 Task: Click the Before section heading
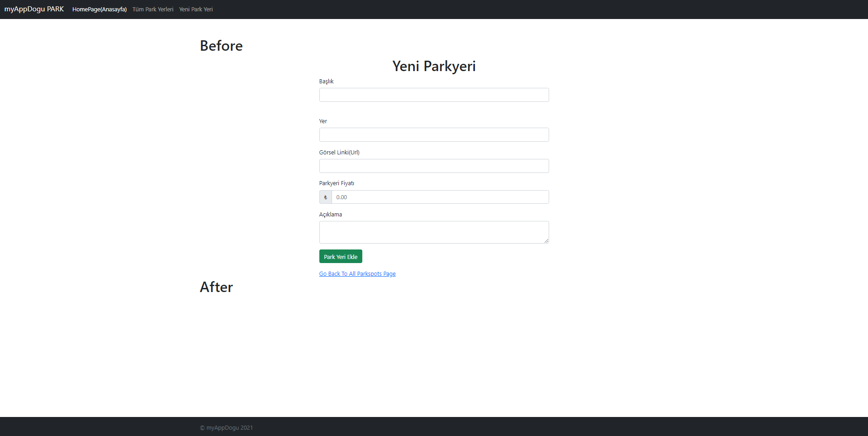(x=221, y=45)
